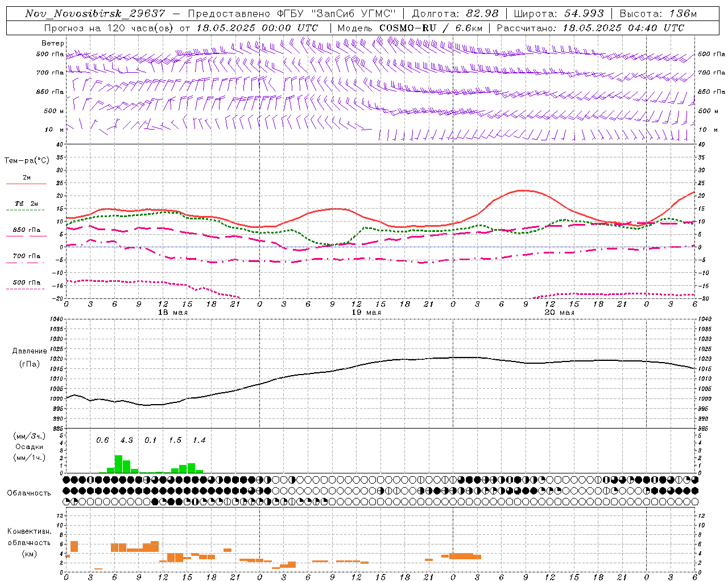Click the 2м temperature legend entry
The image size is (728, 582).
(x=27, y=178)
